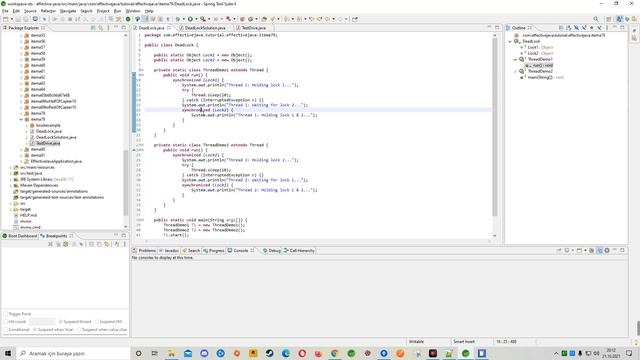Remove all breakpoints icon in Breakpoints view
This screenshot has height=360, width=640.
coord(58,244)
